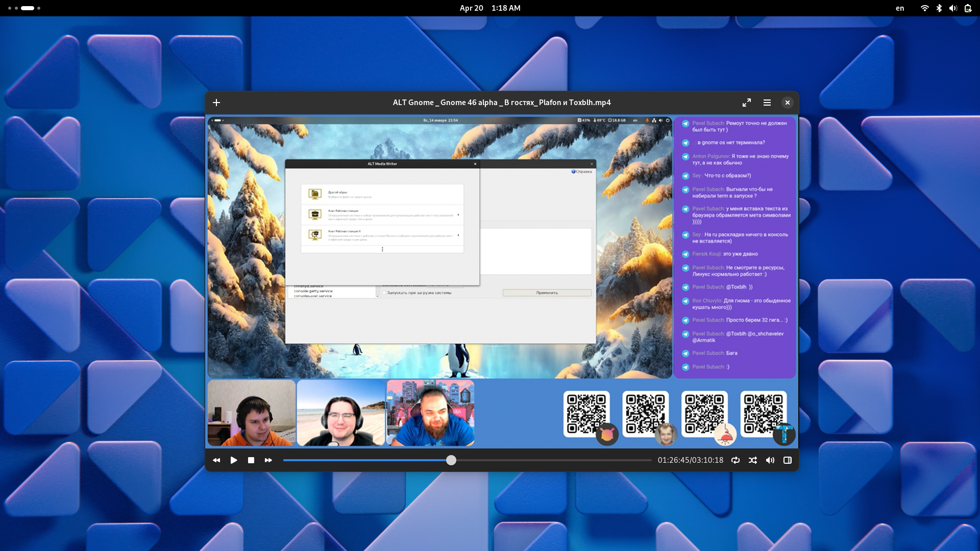Skip to the next track

(x=268, y=460)
